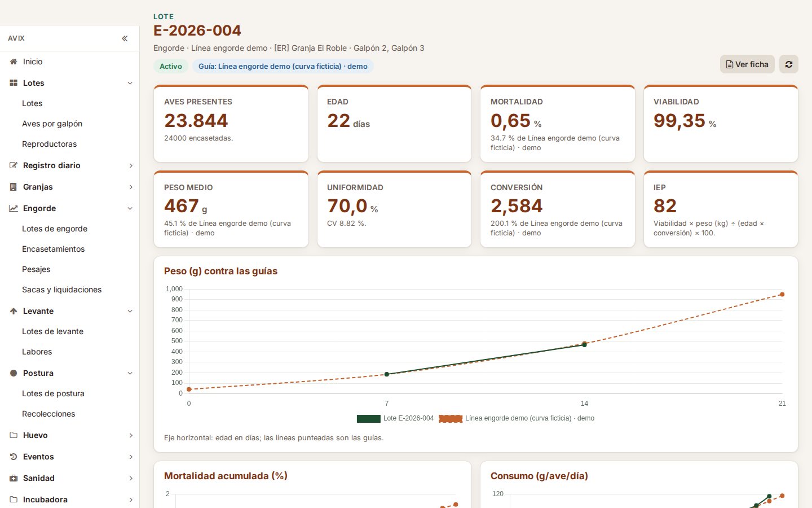The image size is (812, 508).
Task: Click the refresh icon next to Ver ficha
Action: pyautogui.click(x=788, y=64)
